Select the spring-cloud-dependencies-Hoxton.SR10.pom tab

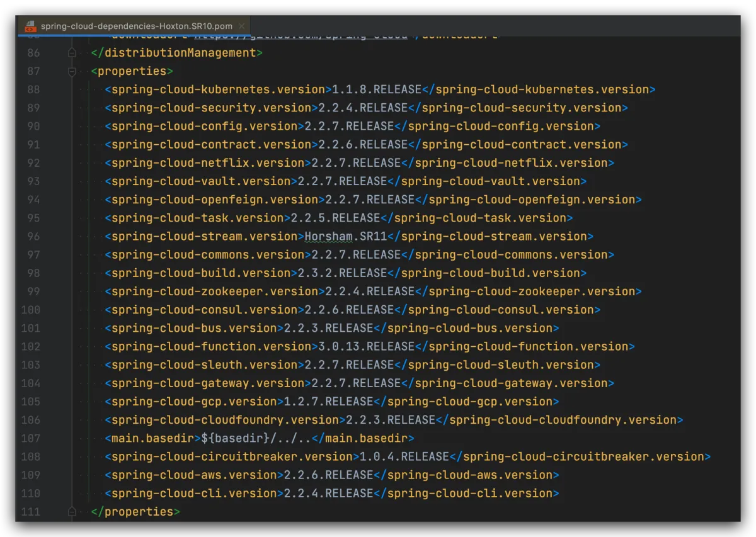pyautogui.click(x=136, y=26)
